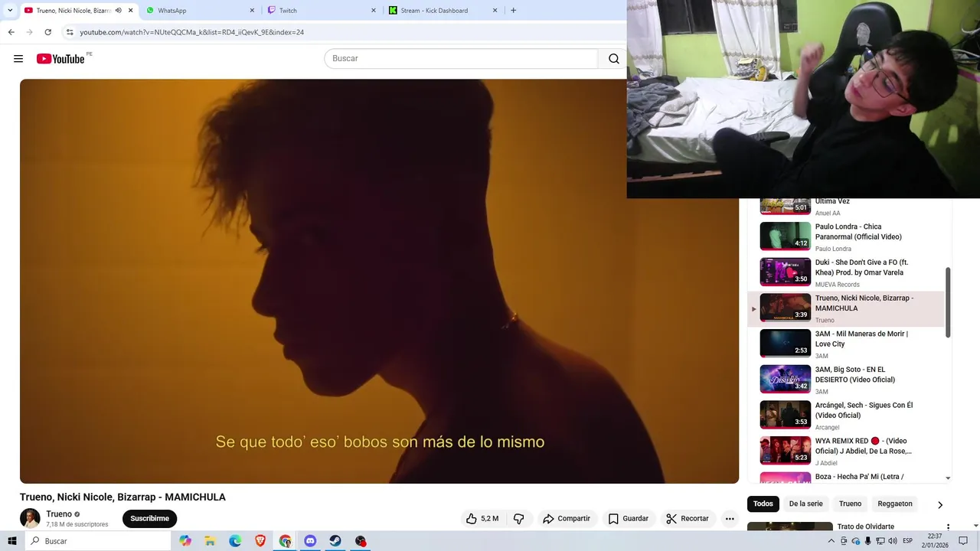The height and width of the screenshot is (551, 980).
Task: Open Steam from the taskbar
Action: click(335, 541)
